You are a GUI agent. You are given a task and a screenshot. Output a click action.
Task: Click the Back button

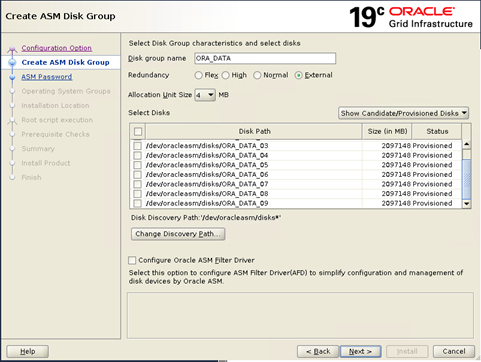[x=318, y=351]
